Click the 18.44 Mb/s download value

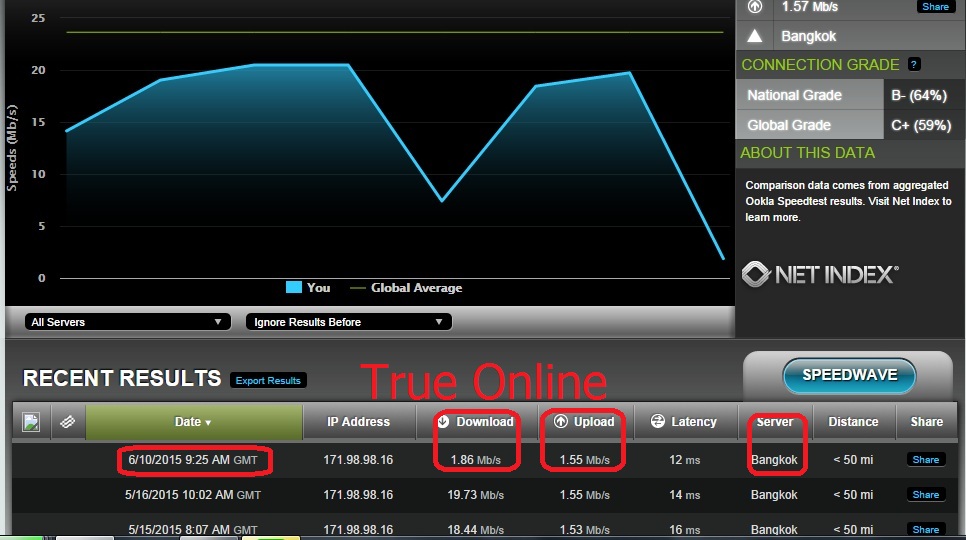tap(476, 530)
